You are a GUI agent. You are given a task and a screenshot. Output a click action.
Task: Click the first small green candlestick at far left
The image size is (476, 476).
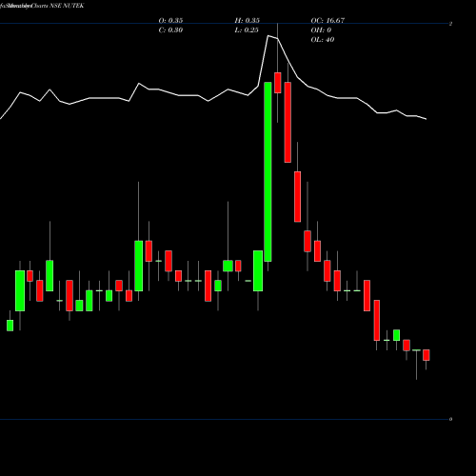10,326
